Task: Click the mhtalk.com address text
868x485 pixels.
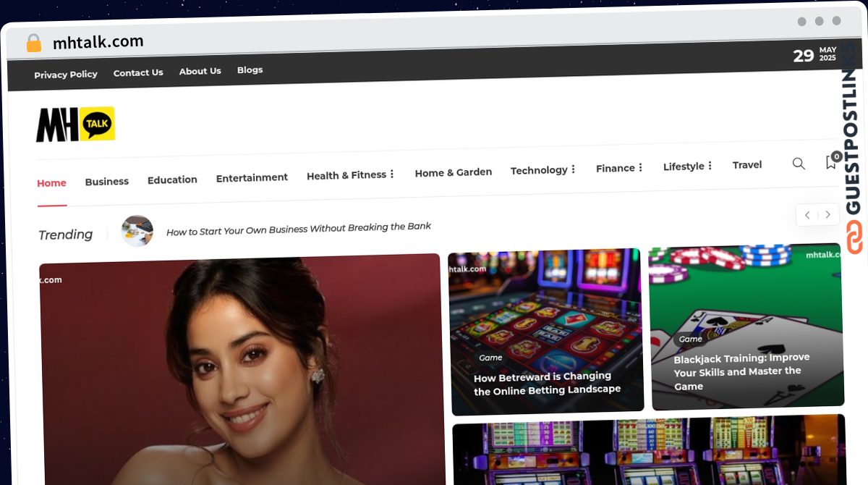Action: click(98, 42)
